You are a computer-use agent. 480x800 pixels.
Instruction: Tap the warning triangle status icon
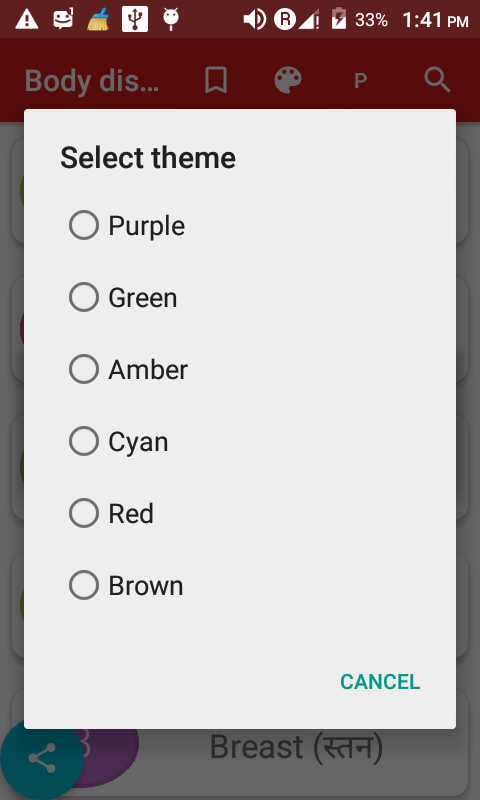27,19
